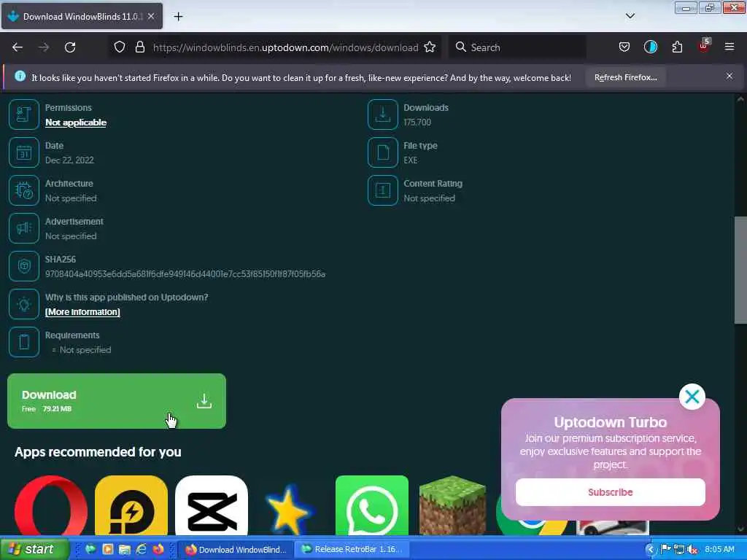Bookmark this page with the star

430,47
